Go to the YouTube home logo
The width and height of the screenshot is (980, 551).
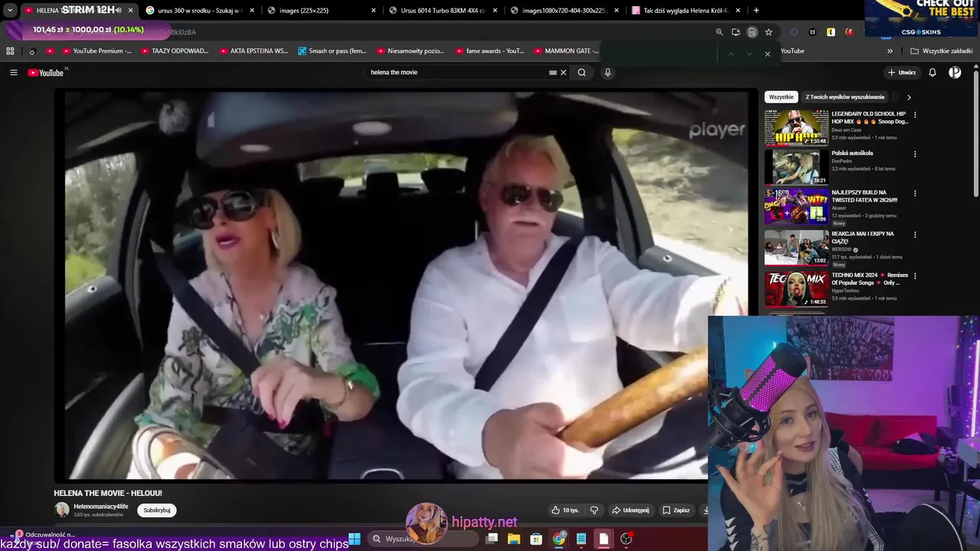pyautogui.click(x=46, y=73)
